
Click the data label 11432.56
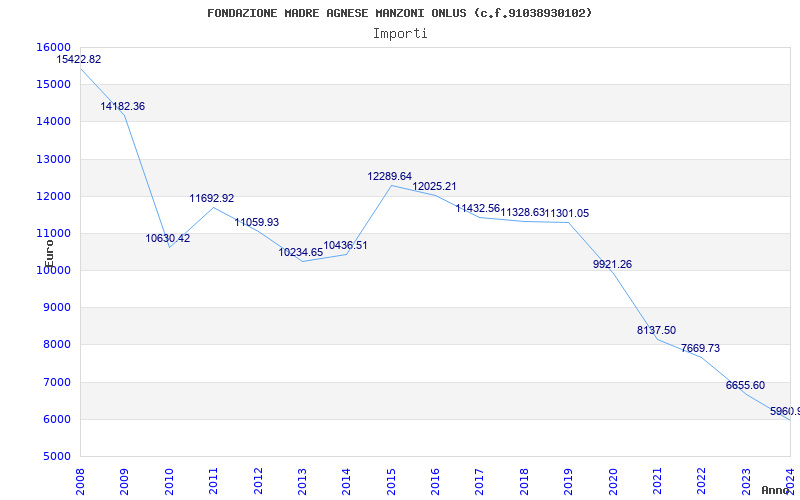click(478, 208)
